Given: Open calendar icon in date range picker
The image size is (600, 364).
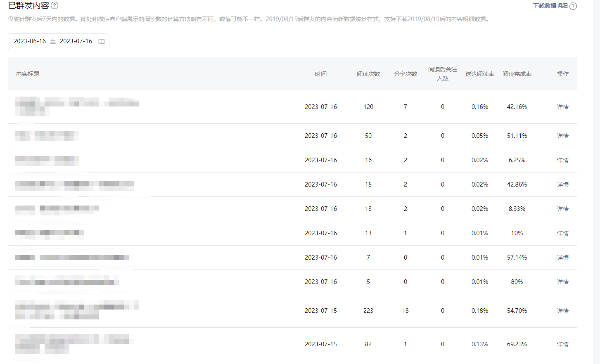Looking at the screenshot, I should [x=102, y=41].
